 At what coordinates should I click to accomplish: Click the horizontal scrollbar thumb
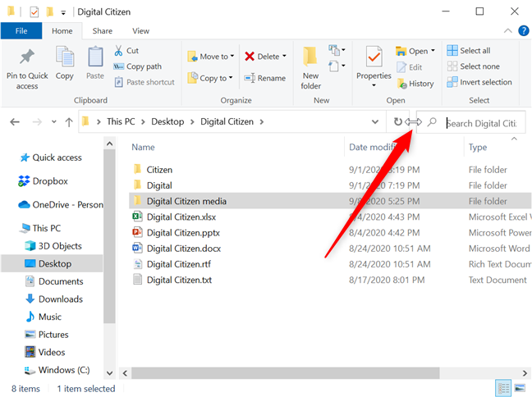point(286,373)
